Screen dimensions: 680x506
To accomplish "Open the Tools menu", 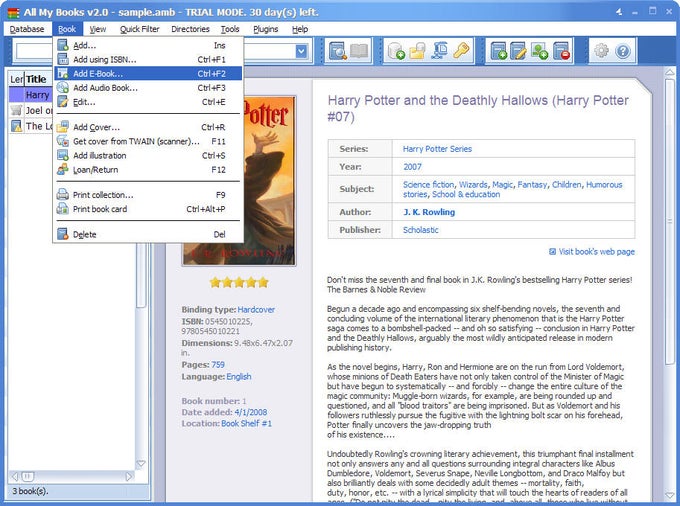I will coord(230,29).
